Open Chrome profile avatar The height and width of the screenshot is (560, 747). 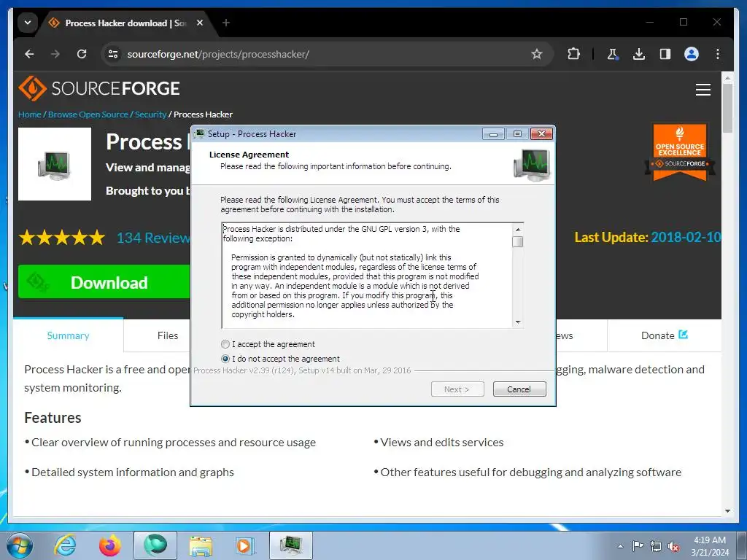pos(692,54)
